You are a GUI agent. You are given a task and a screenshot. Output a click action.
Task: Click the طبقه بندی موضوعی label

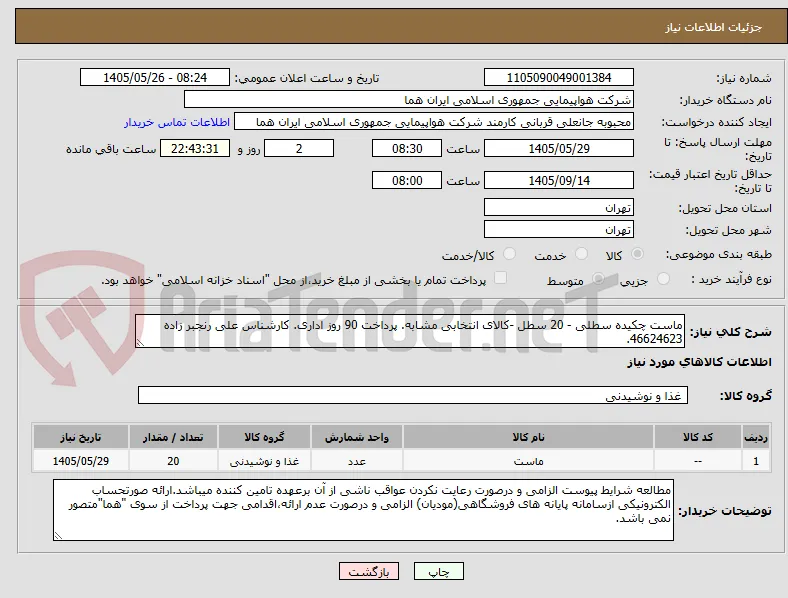(719, 254)
